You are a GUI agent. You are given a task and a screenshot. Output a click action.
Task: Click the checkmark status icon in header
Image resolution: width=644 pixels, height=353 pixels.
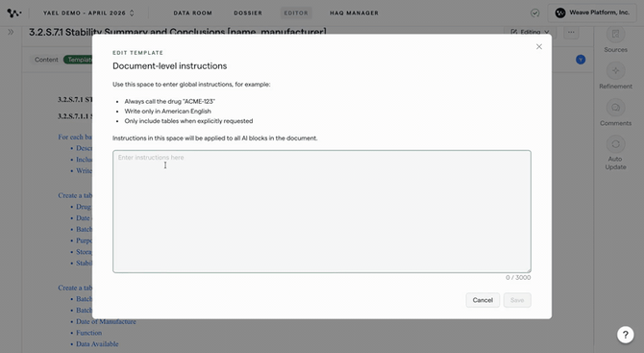[x=534, y=13]
